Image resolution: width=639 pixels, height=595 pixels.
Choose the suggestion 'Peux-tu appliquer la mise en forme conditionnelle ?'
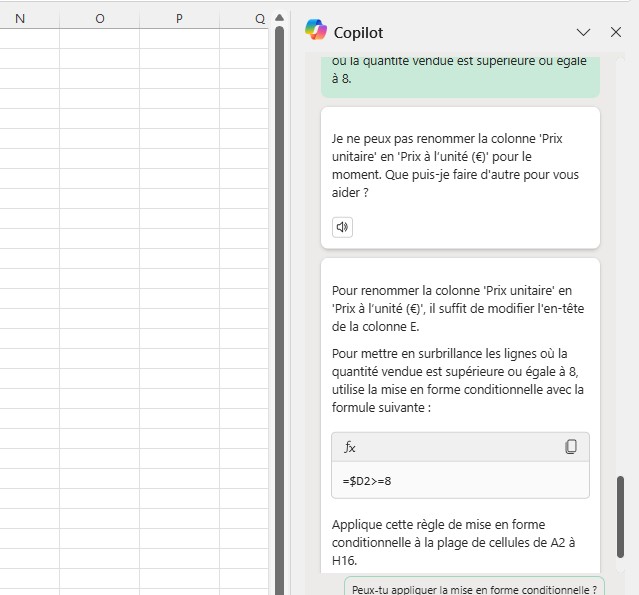click(475, 588)
